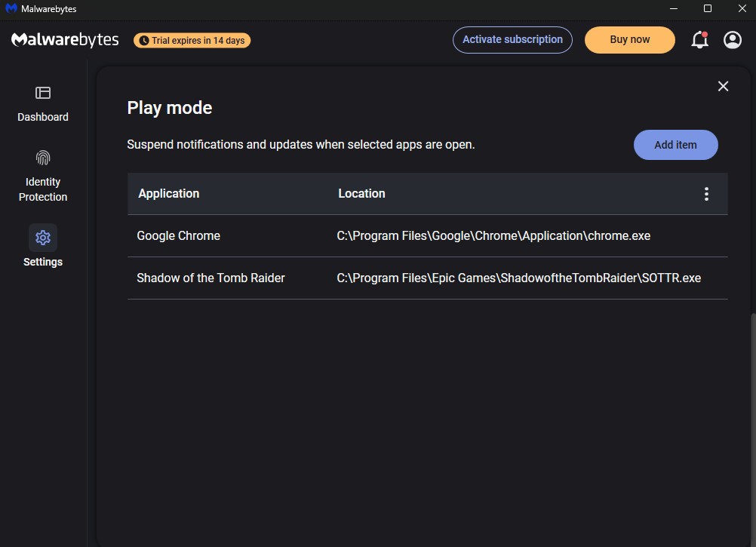Click the Suspend notifications description text

click(301, 145)
